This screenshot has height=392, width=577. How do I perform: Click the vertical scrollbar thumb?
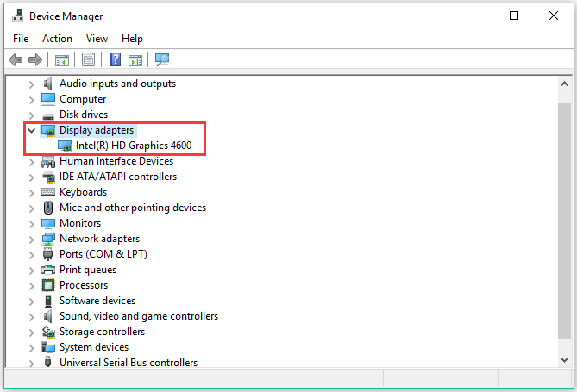click(x=564, y=221)
